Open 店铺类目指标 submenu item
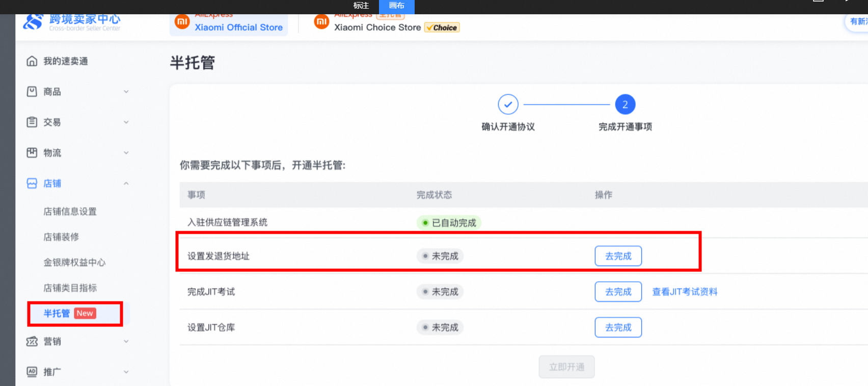 coord(70,288)
